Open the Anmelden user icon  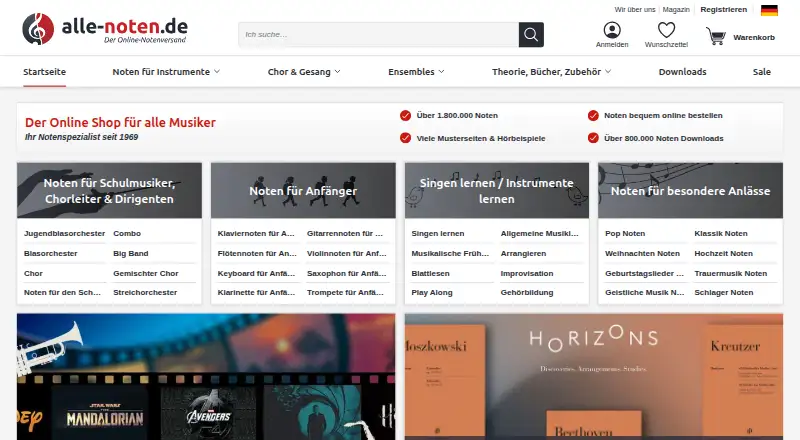612,30
